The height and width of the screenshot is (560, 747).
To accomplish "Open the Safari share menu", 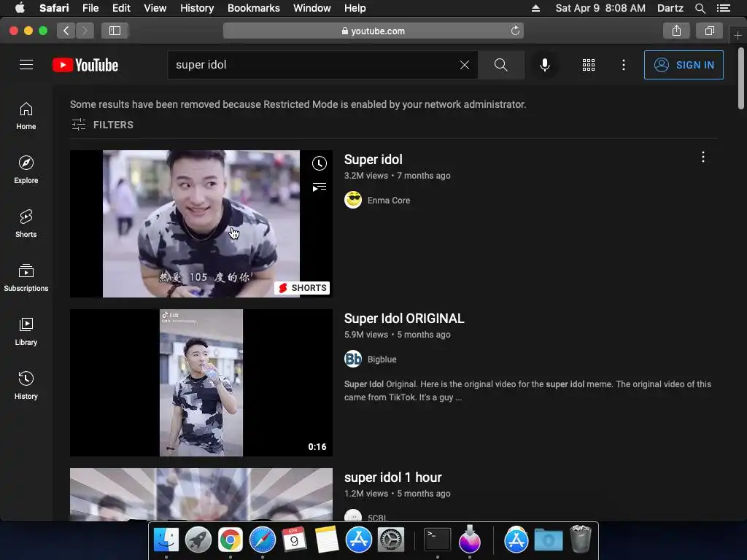I will 676,31.
